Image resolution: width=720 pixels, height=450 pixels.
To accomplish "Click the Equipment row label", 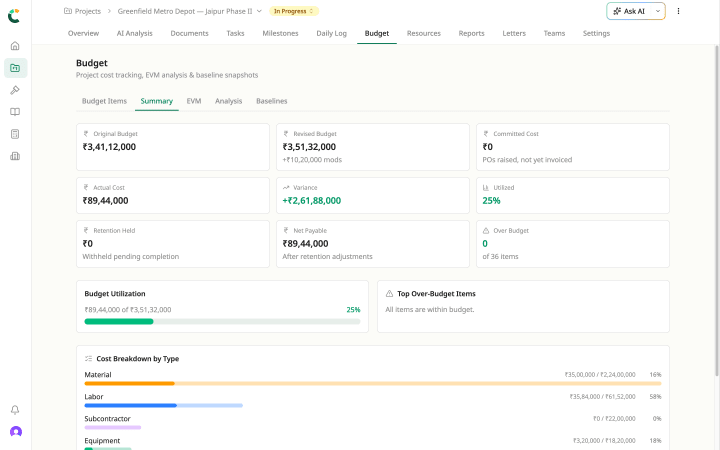I will point(102,441).
